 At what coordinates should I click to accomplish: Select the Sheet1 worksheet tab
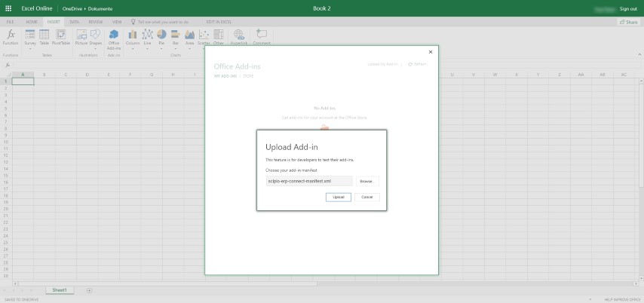[x=59, y=290]
